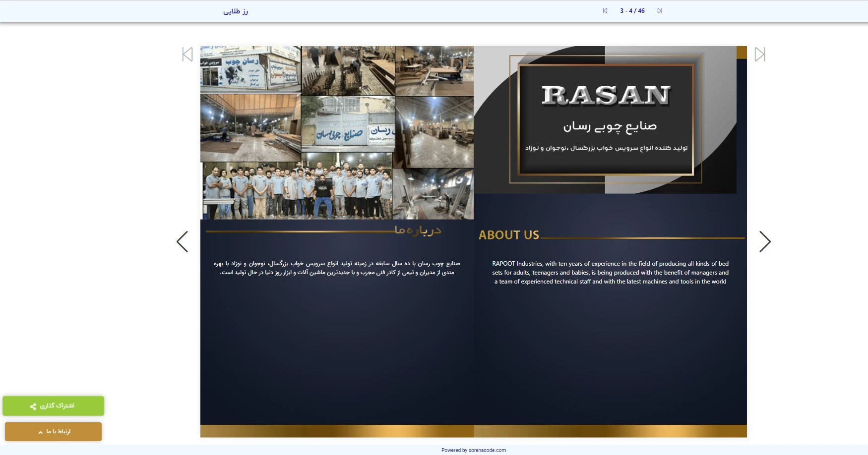This screenshot has width=868, height=455.
Task: Click the RASAN logo plaque
Action: (x=605, y=119)
